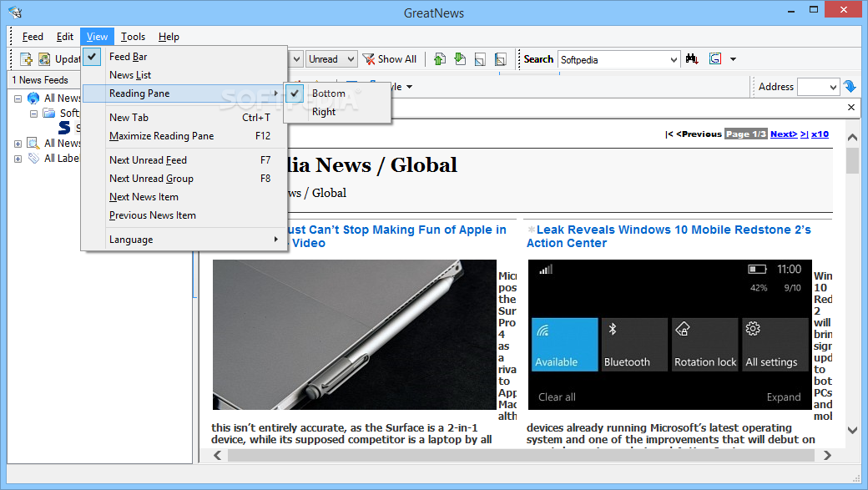Select New Tab menu entry
This screenshot has height=490, width=868.
[x=185, y=118]
